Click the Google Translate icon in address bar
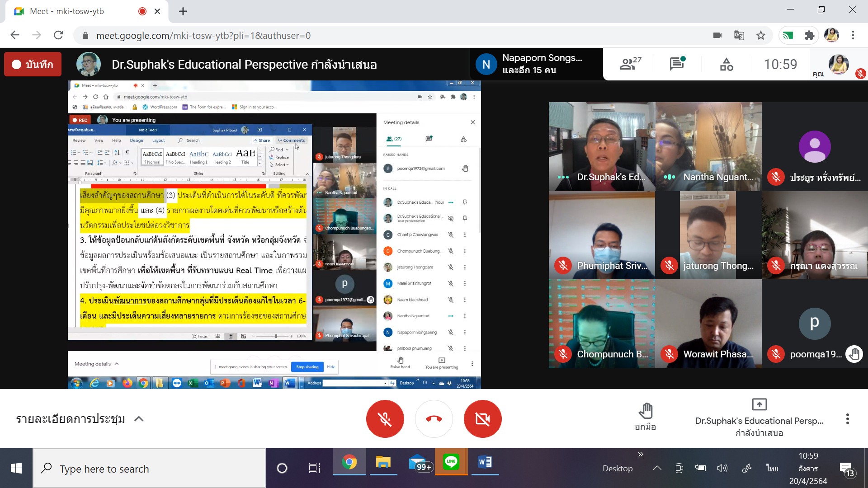This screenshot has height=488, width=868. pyautogui.click(x=739, y=35)
